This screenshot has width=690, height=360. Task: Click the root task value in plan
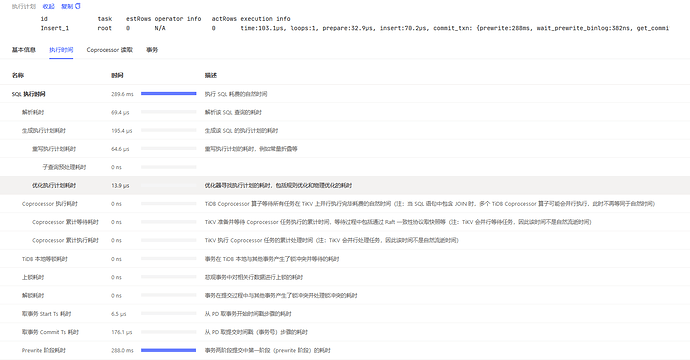click(105, 28)
